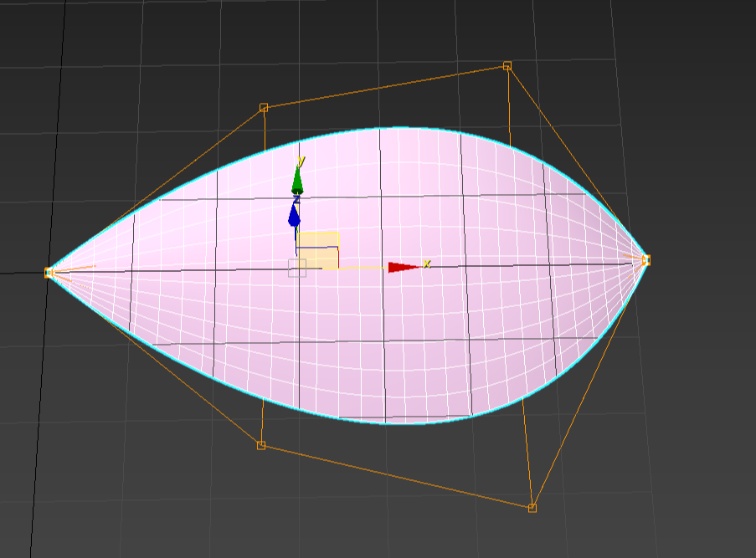Click the bottom orange lattice edge
The image size is (756, 558).
point(397,476)
